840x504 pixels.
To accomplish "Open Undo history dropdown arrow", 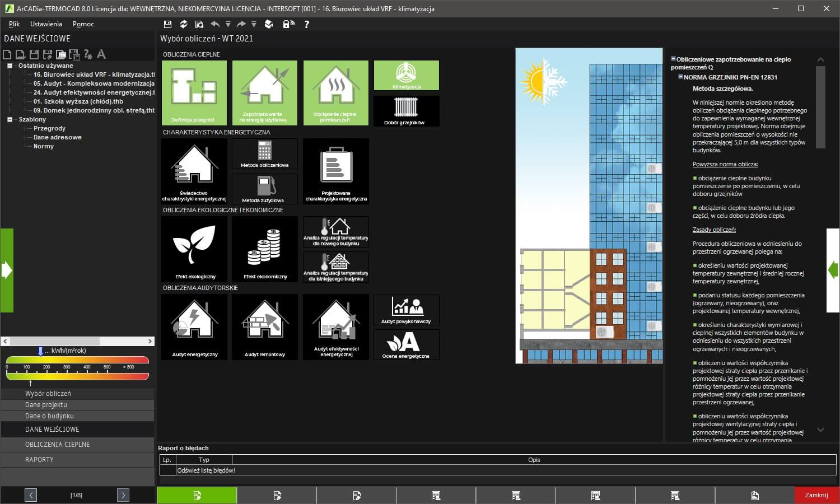I will pos(228,24).
